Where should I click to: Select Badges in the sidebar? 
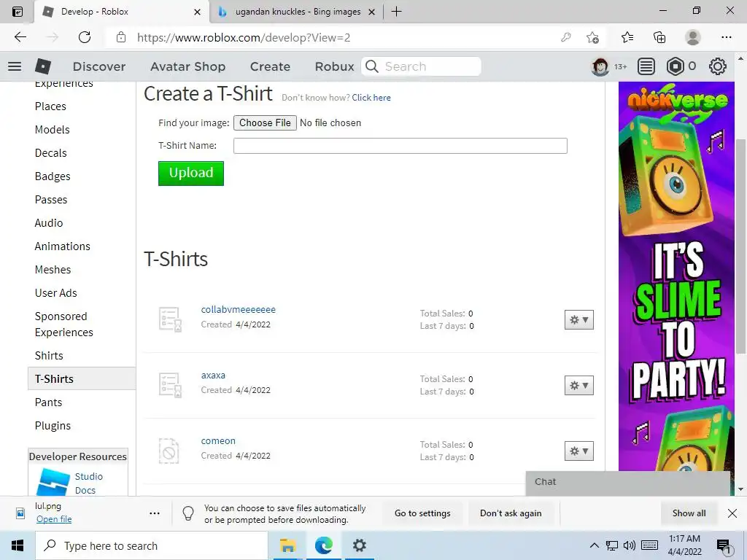(x=53, y=176)
